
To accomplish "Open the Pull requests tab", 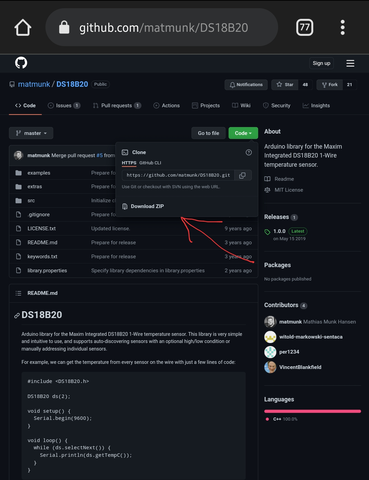I will click(117, 106).
